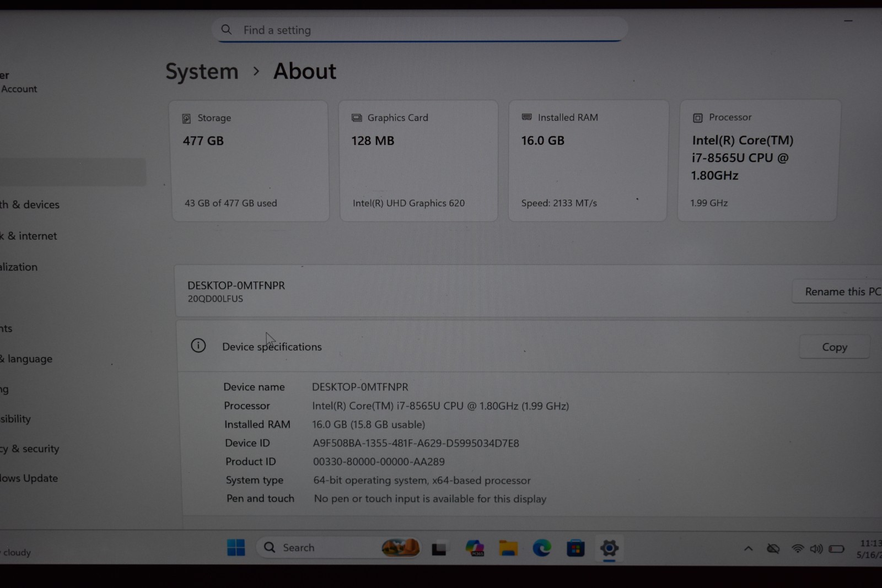This screenshot has height=588, width=882.
Task: Click the volume speaker tray icon
Action: pos(816,548)
